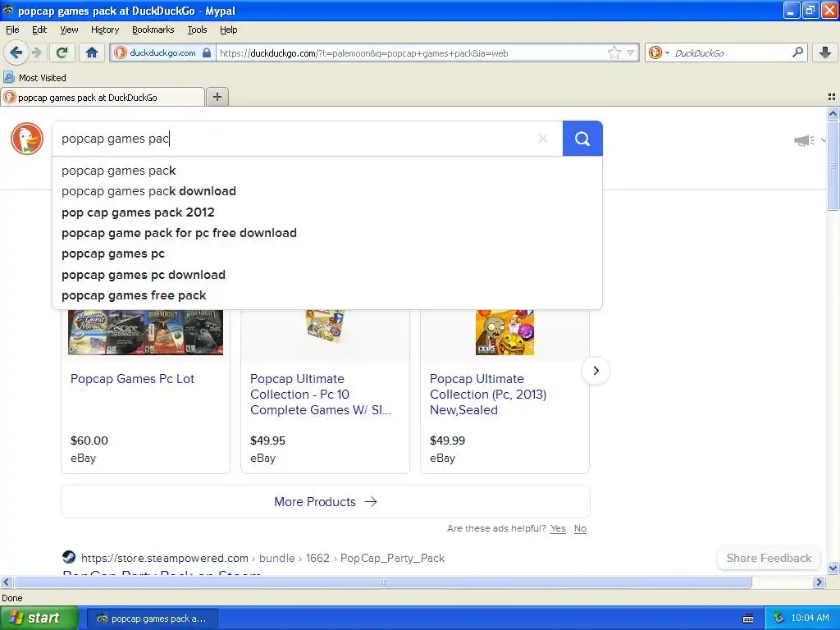Viewport: 840px width, 630px height.
Task: Click the Share Feedback button
Action: [769, 558]
